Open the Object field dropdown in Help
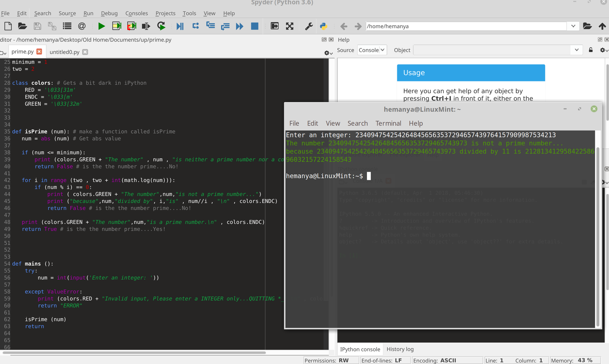The height and width of the screenshot is (364, 609). pyautogui.click(x=577, y=50)
